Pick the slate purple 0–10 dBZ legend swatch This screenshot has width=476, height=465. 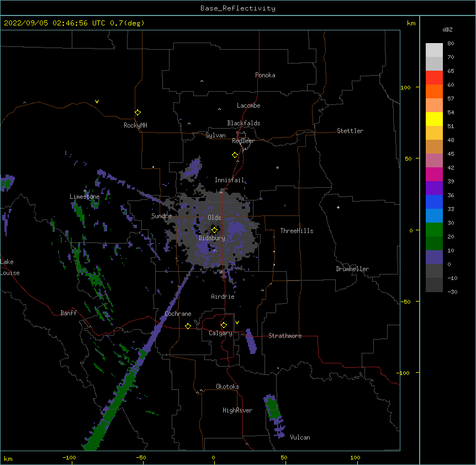[434, 257]
